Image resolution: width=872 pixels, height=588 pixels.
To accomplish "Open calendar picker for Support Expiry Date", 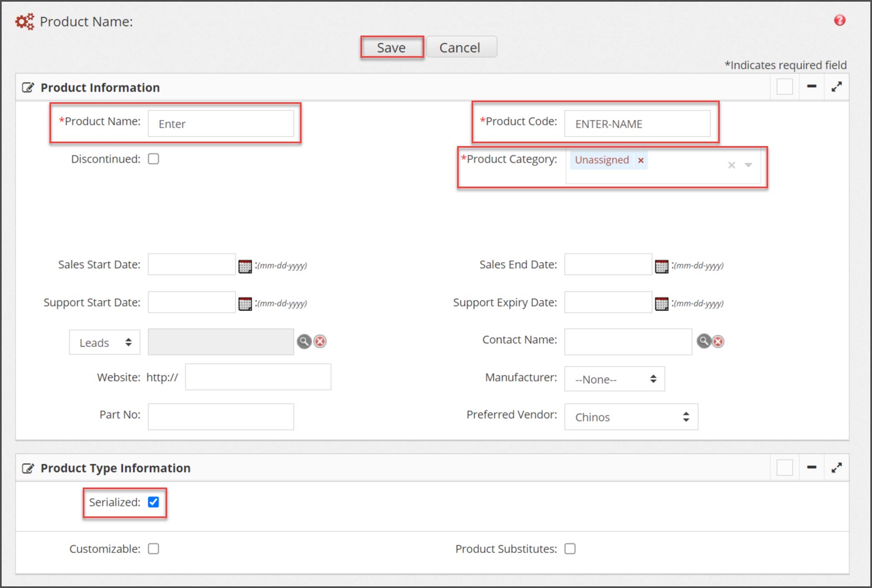I will pyautogui.click(x=661, y=304).
